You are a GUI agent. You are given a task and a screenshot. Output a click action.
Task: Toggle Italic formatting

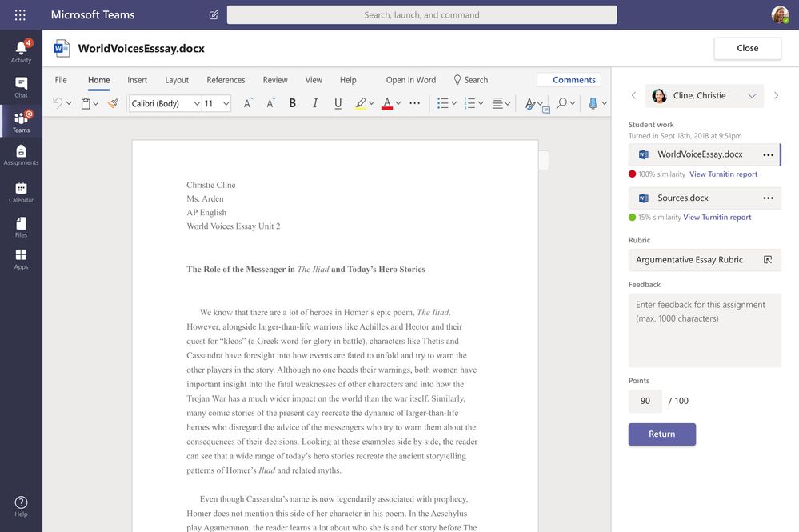pyautogui.click(x=315, y=103)
